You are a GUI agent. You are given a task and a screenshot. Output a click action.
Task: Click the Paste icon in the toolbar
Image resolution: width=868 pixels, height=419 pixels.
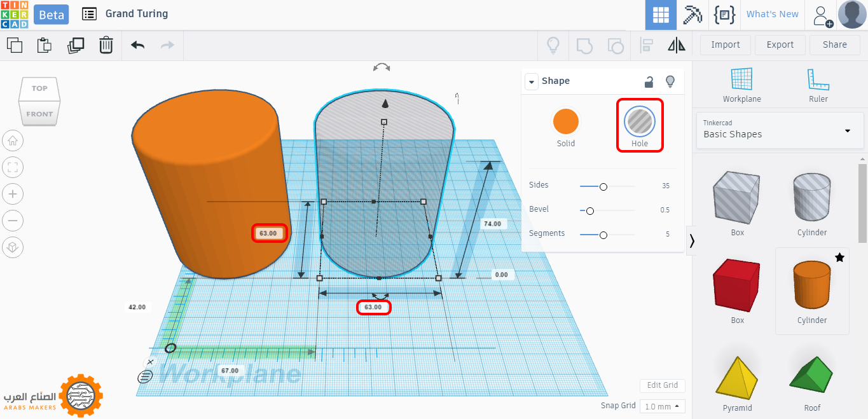point(44,45)
